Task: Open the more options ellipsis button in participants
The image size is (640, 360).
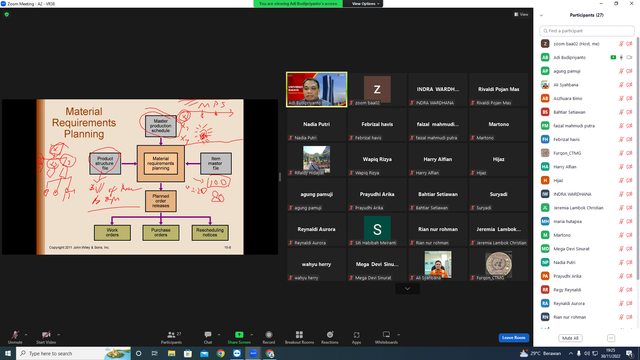Action: 611,338
